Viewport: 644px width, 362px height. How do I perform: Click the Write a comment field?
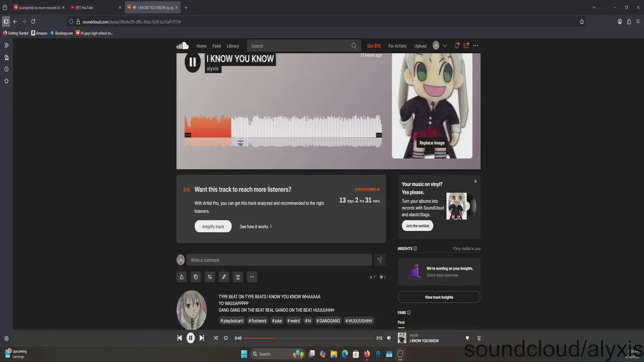click(279, 260)
